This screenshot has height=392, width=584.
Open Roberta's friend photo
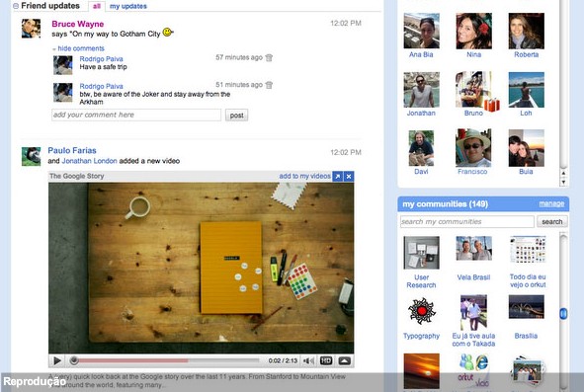point(527,31)
